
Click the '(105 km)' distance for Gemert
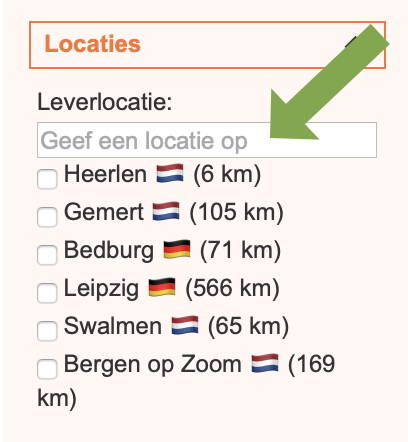pos(236,212)
